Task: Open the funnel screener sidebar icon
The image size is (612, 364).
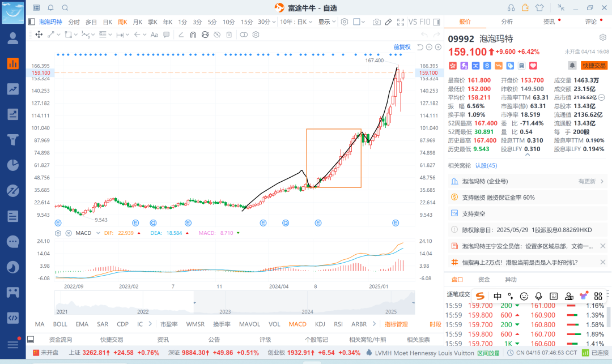Action: [x=13, y=139]
